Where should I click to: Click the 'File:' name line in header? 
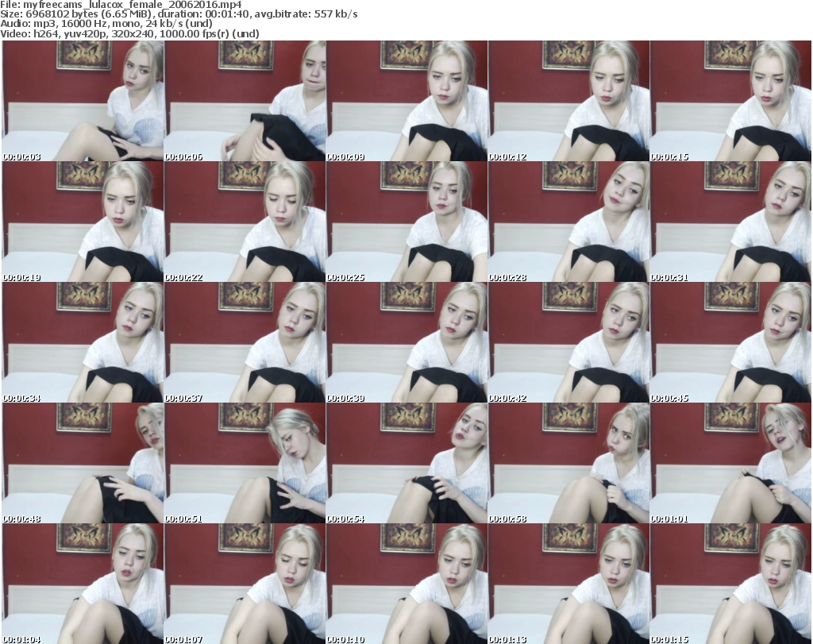coord(121,5)
